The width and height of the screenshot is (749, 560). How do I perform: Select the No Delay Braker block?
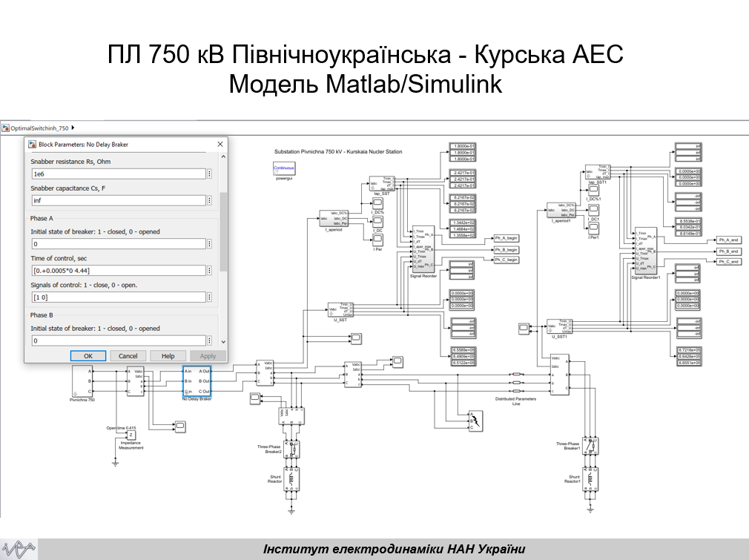197,381
